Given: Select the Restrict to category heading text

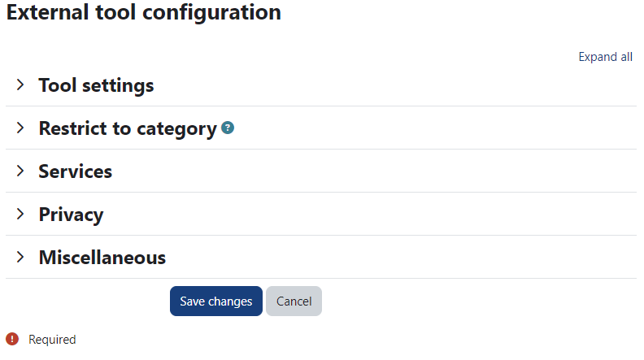Looking at the screenshot, I should click(x=128, y=128).
